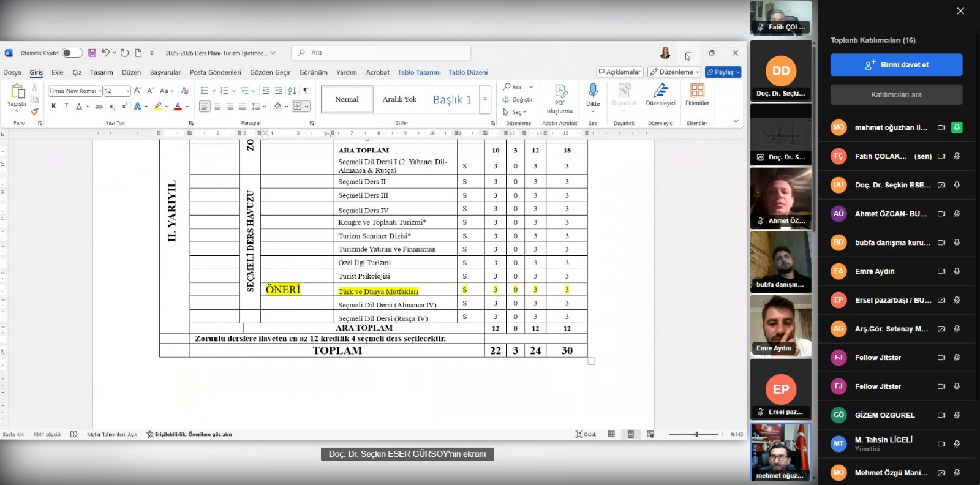Toggle Emre Aydın's microphone in participant list
980x485 pixels.
[x=957, y=271]
